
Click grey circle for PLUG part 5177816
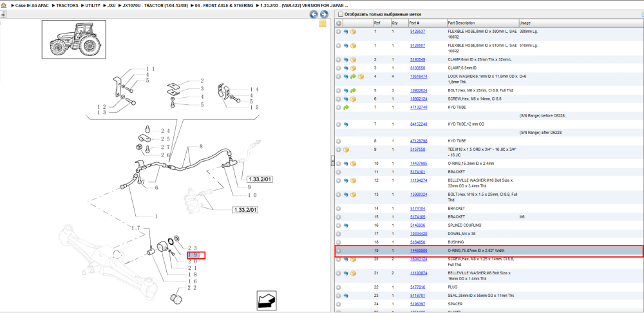tap(339, 287)
